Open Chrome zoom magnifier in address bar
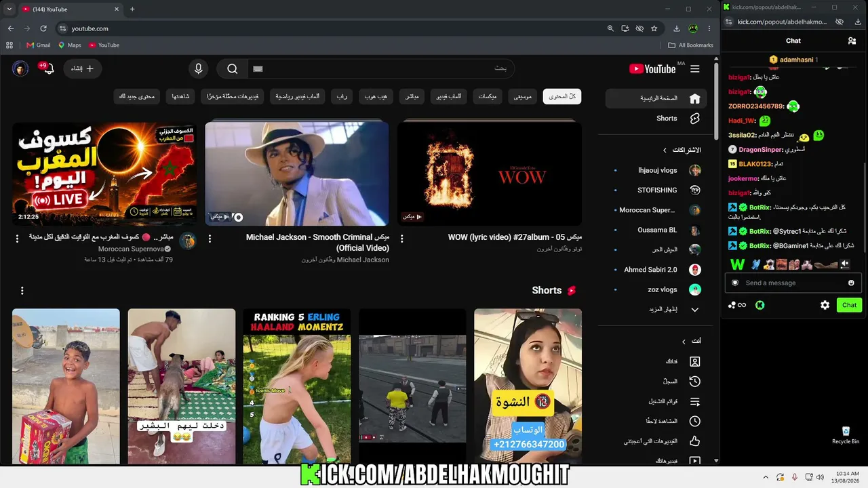The image size is (868, 488). pyautogui.click(x=610, y=28)
